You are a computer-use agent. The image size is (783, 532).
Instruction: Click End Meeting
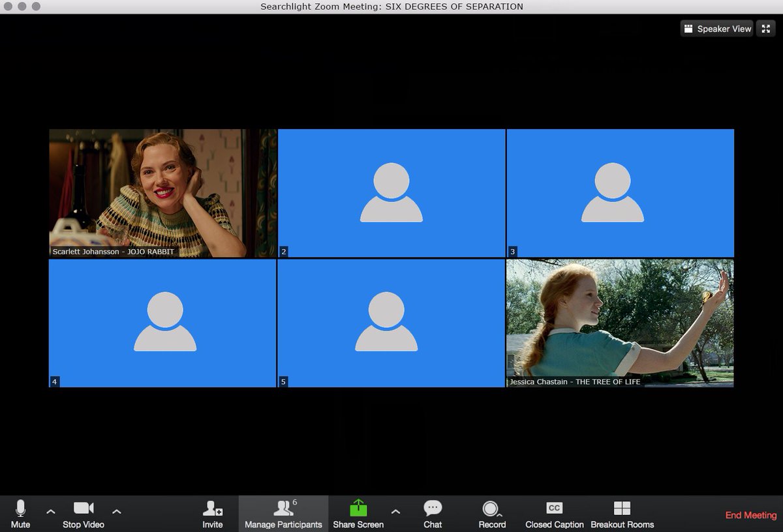tap(751, 515)
